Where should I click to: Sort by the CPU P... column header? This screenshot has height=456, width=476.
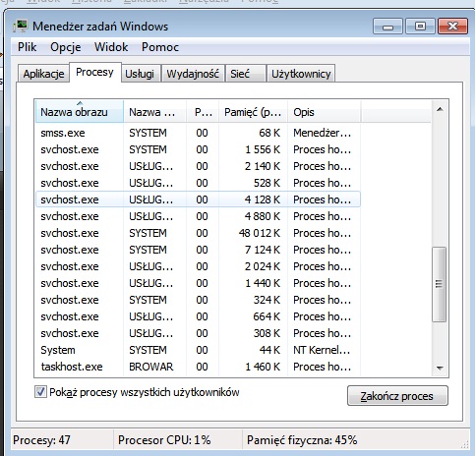[x=203, y=112]
